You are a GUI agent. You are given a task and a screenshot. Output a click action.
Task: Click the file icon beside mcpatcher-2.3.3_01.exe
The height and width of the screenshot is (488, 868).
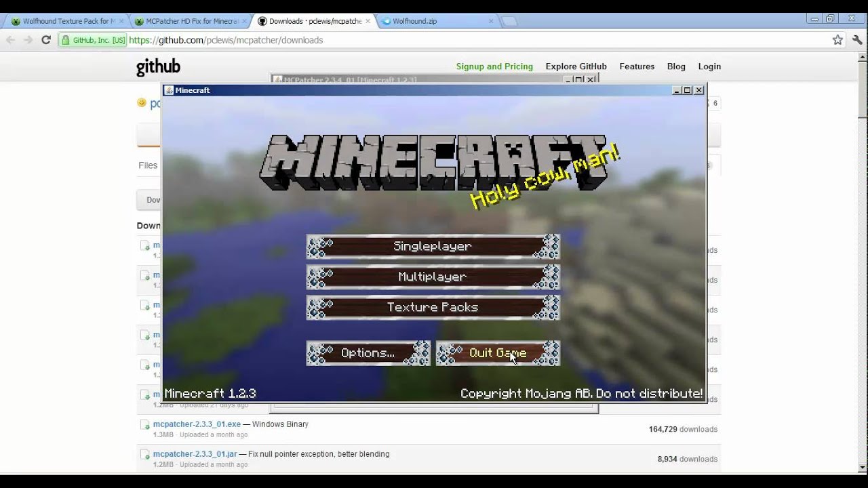click(144, 425)
